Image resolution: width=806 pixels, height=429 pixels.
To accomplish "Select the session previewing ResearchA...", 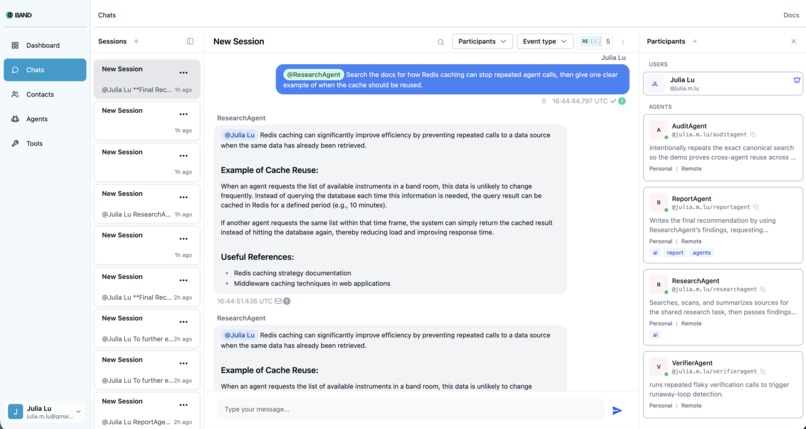I will pos(146,204).
